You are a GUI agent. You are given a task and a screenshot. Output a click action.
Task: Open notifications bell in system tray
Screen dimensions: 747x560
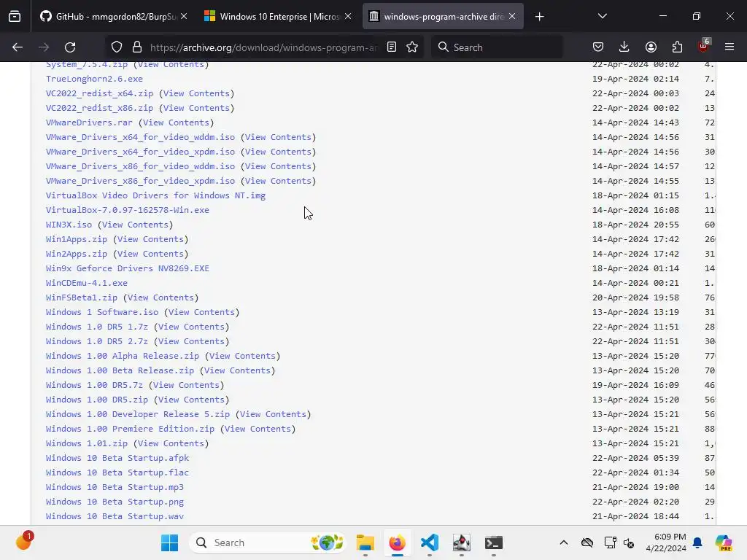point(697,542)
